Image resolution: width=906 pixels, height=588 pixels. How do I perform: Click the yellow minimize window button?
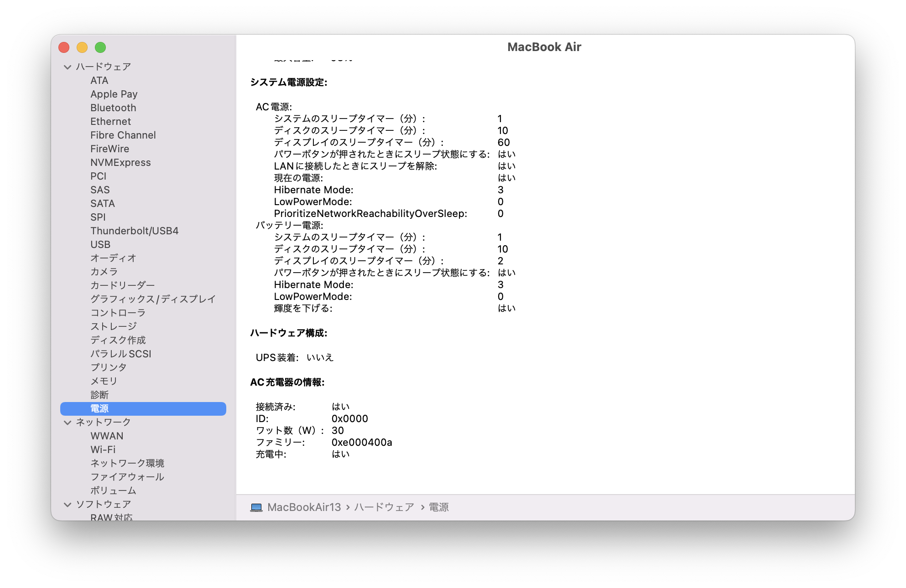point(82,47)
